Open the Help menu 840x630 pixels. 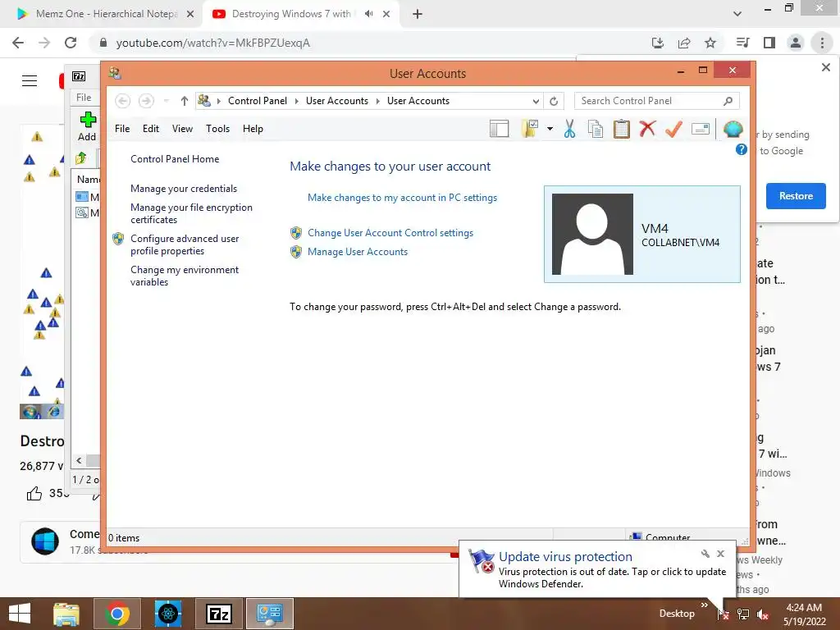click(253, 129)
